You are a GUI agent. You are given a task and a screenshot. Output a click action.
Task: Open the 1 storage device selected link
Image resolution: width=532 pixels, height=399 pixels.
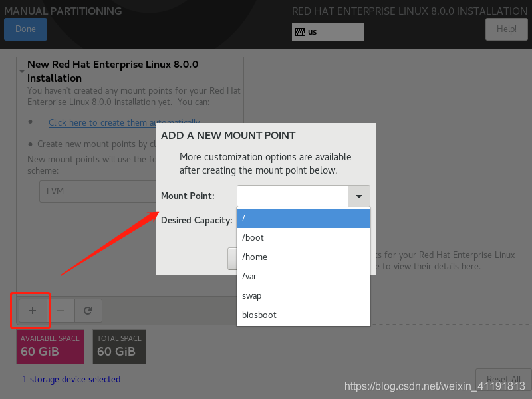pyautogui.click(x=71, y=379)
